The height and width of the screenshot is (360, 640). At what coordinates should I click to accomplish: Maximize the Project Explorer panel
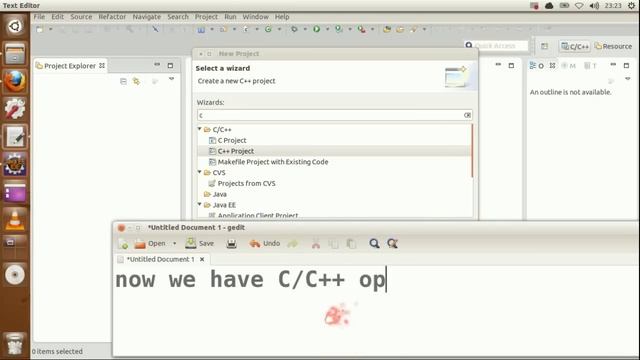tap(170, 65)
